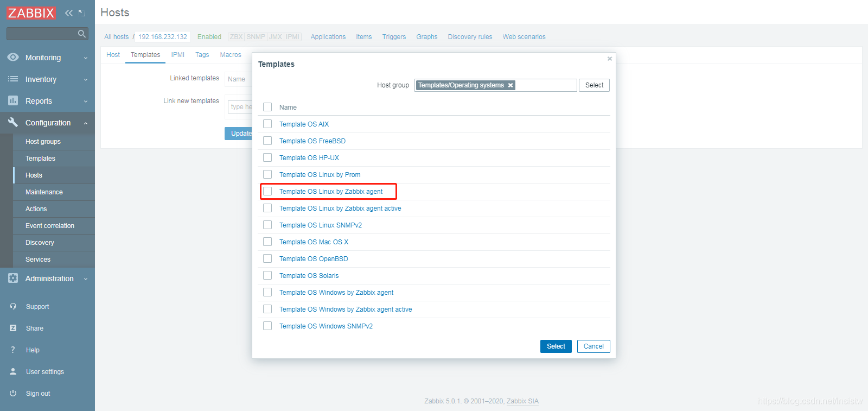
Task: Open Maintenance in Configuration menu
Action: coord(44,192)
